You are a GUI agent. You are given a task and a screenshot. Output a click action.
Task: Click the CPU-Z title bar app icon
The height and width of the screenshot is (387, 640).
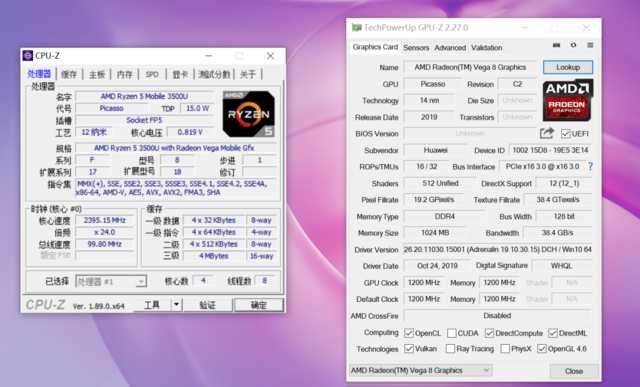(28, 56)
